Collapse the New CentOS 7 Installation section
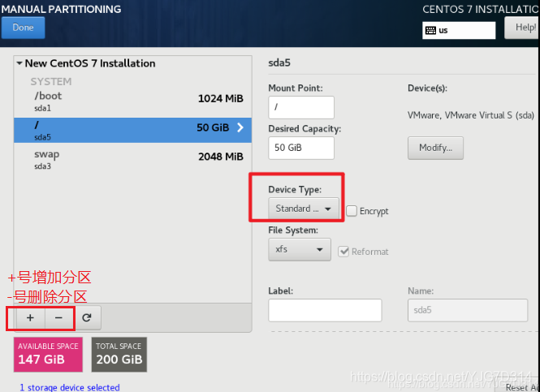540x392 pixels. click(19, 63)
